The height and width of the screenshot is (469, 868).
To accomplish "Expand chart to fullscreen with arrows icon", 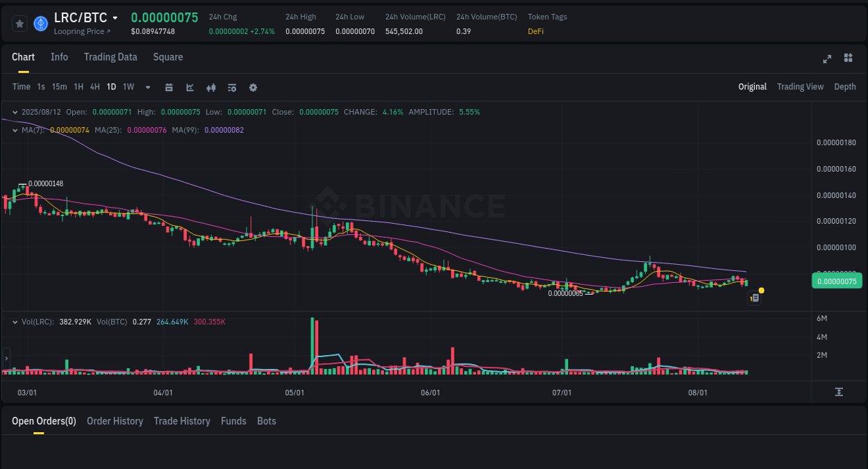I will click(827, 59).
